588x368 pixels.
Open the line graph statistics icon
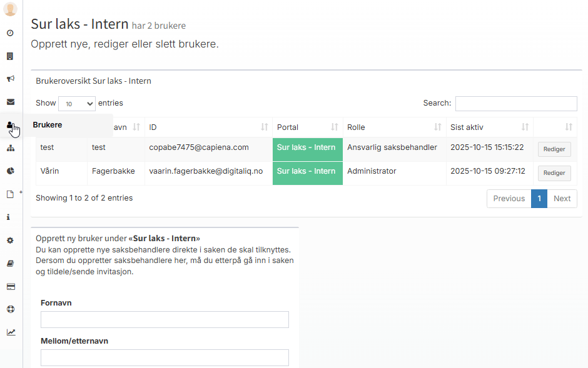10,332
